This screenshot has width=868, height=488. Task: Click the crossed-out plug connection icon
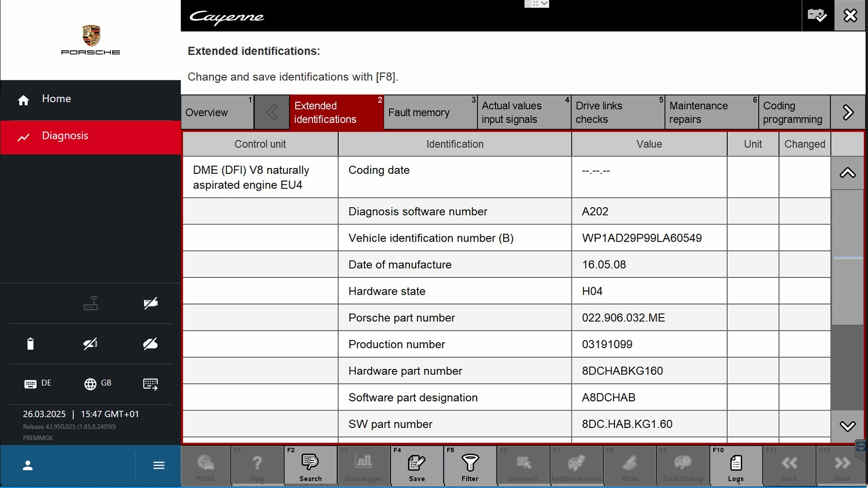(150, 304)
